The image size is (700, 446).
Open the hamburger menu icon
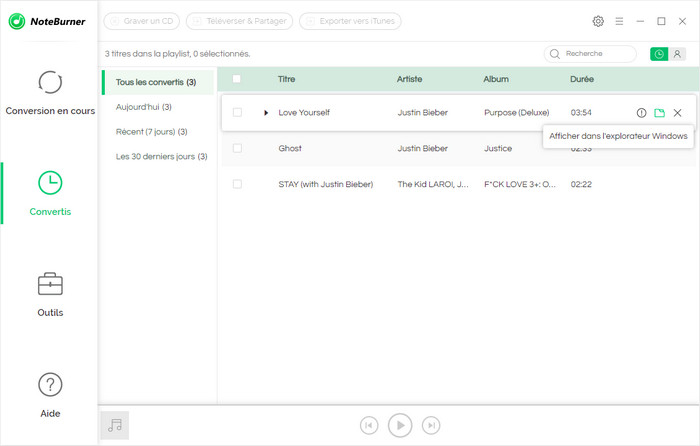point(619,21)
